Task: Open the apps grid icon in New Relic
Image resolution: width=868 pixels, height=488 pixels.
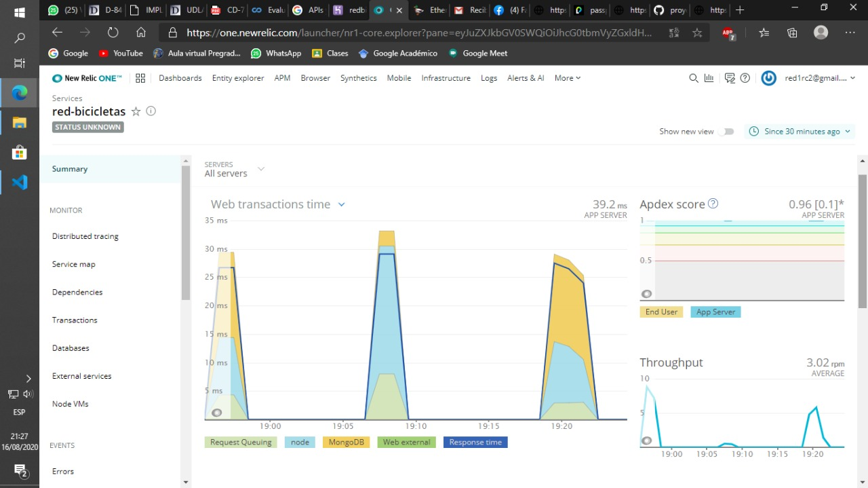Action: click(140, 78)
